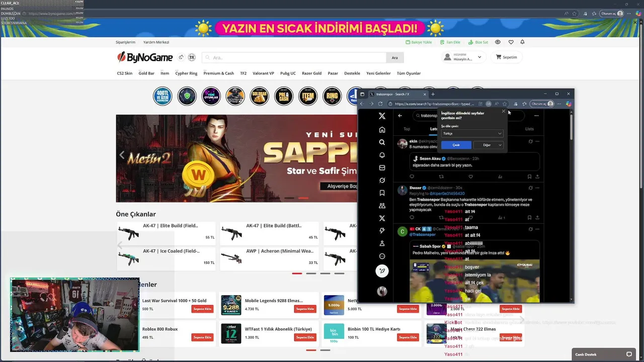Screen dimensions: 644x362
Task: Open the Pre & Cash circle icon
Action: (284, 96)
